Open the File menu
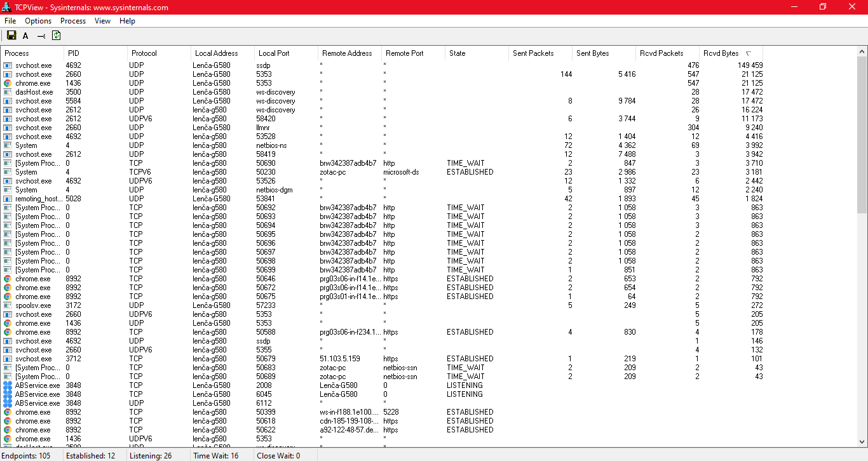868x461 pixels. pos(10,21)
